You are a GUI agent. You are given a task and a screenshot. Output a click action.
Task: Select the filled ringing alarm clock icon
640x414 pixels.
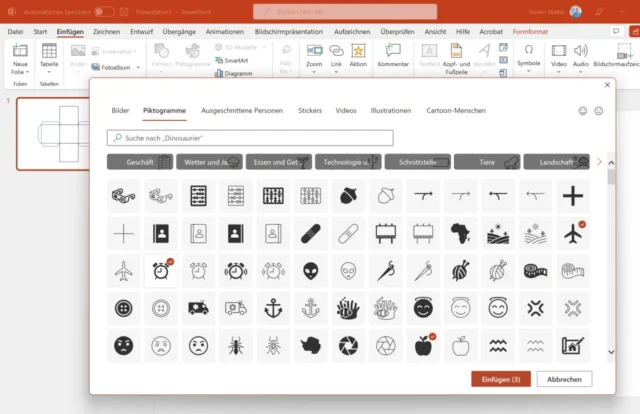pyautogui.click(x=236, y=271)
